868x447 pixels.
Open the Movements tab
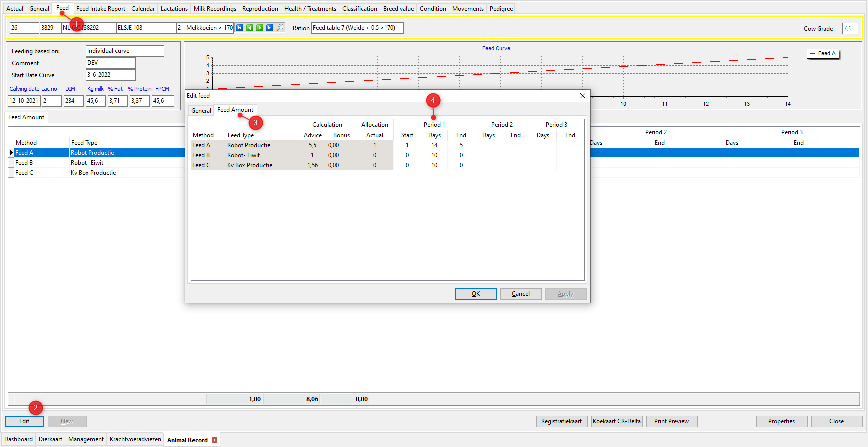468,9
